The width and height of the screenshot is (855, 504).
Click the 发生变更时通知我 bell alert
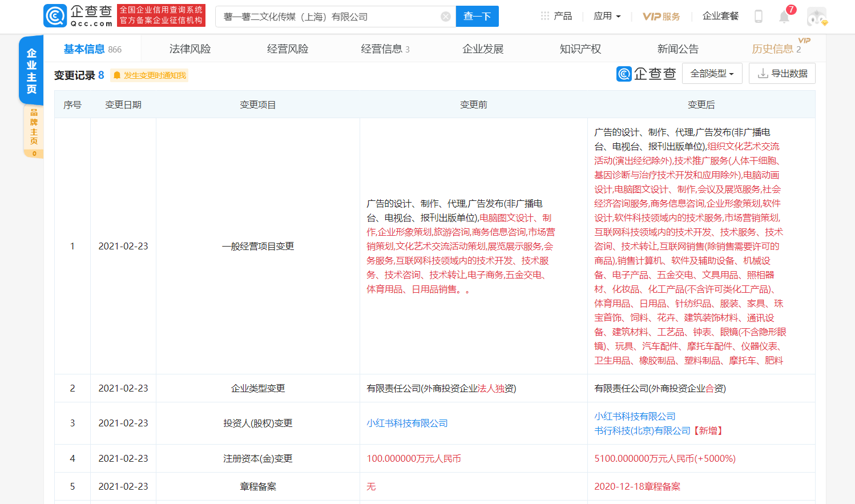pos(150,75)
